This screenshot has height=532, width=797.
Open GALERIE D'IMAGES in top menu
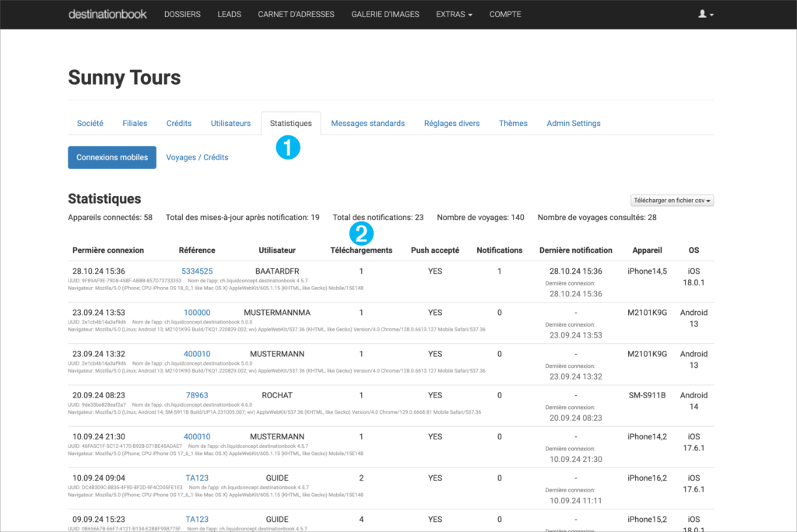(x=384, y=14)
